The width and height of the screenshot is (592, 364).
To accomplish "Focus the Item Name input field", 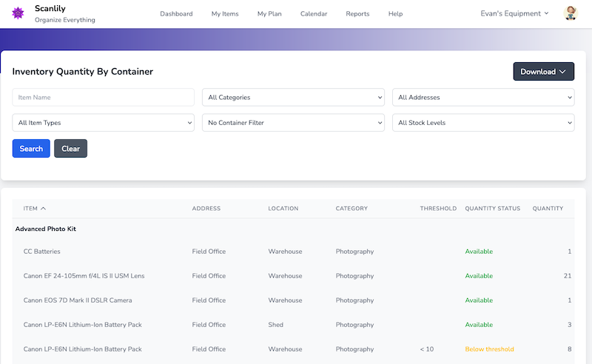I will [x=103, y=98].
